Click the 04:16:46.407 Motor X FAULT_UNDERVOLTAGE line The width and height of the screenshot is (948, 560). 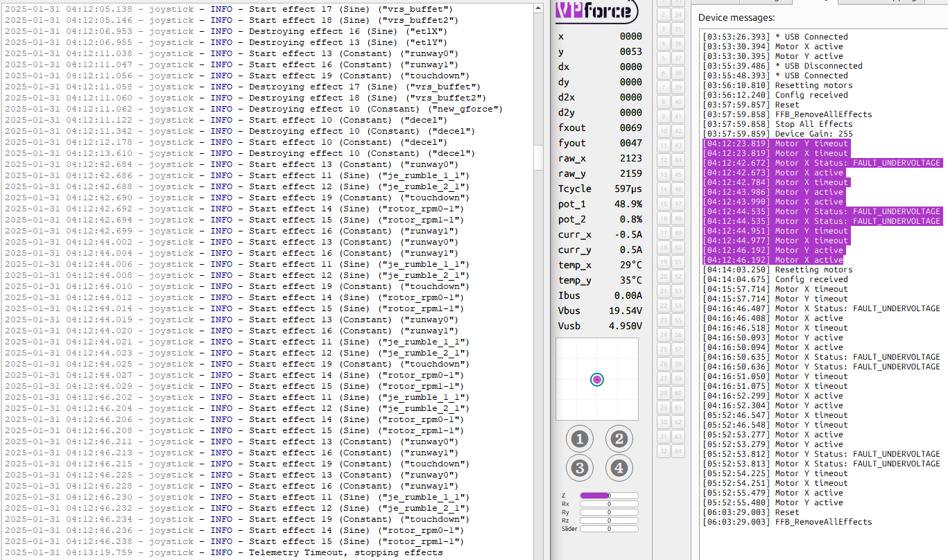pos(822,308)
